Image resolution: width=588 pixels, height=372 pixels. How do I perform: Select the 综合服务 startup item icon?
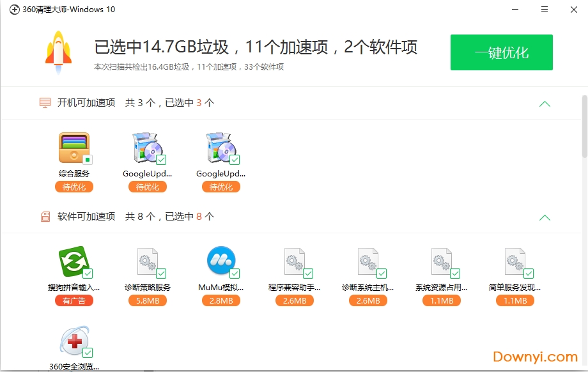73,146
